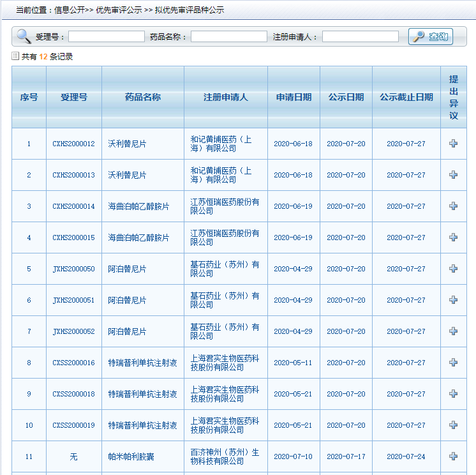Click plus icon for row CXHS2000014
Viewport: 476px width, 475px height.
(x=453, y=206)
